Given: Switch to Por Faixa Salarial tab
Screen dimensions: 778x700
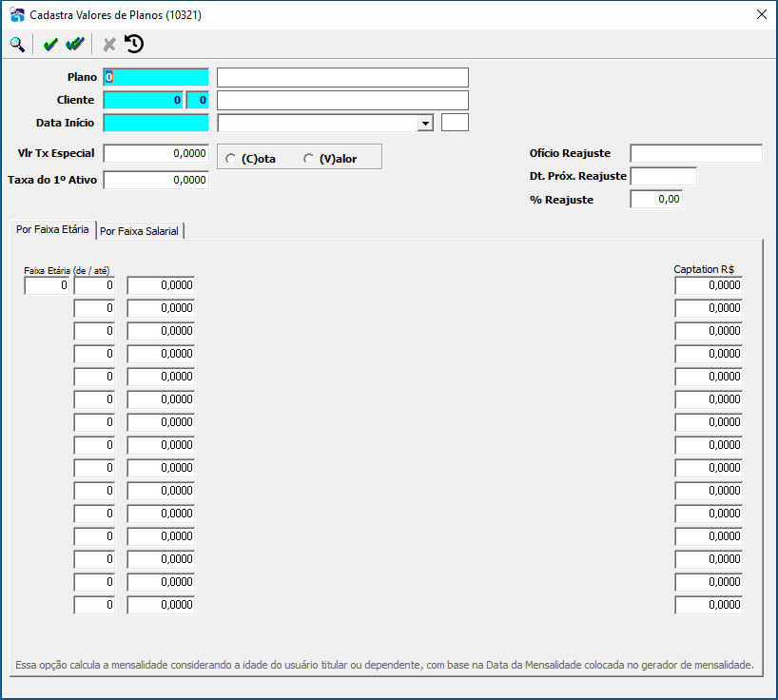Looking at the screenshot, I should (140, 231).
